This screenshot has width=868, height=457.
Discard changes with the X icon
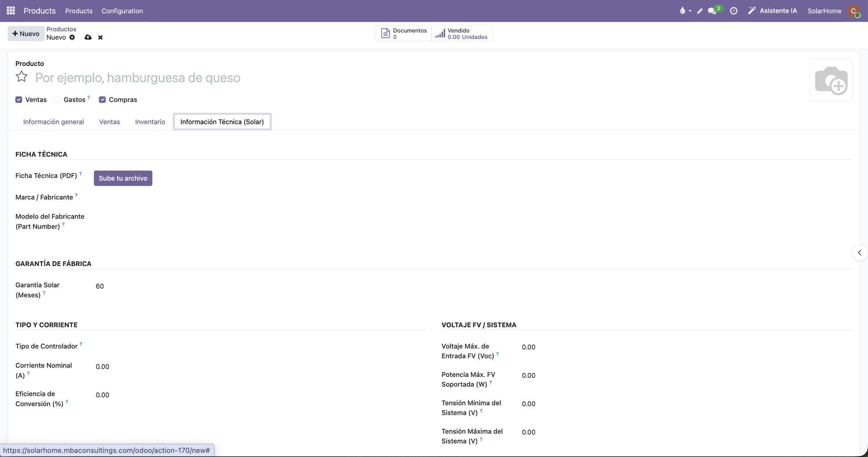point(100,38)
